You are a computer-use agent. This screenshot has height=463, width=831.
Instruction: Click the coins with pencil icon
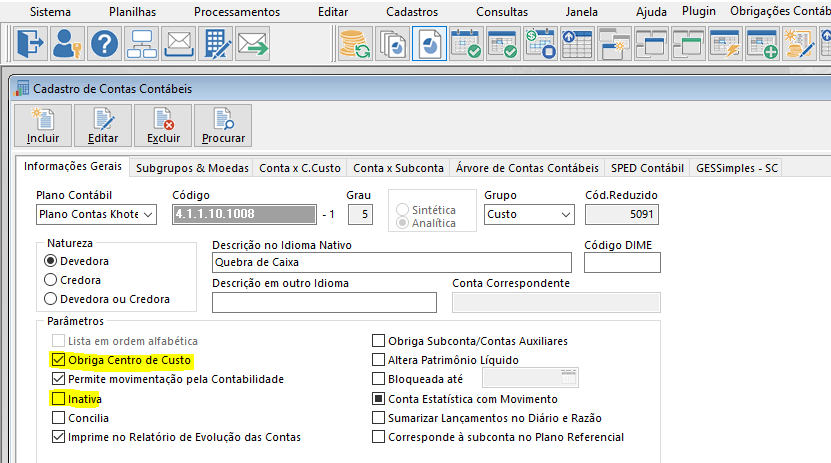point(800,43)
